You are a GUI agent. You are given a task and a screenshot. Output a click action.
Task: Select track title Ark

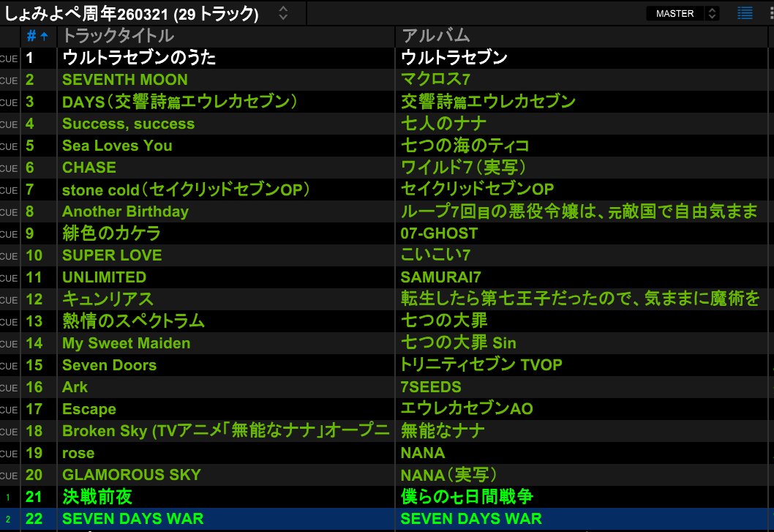(75, 387)
